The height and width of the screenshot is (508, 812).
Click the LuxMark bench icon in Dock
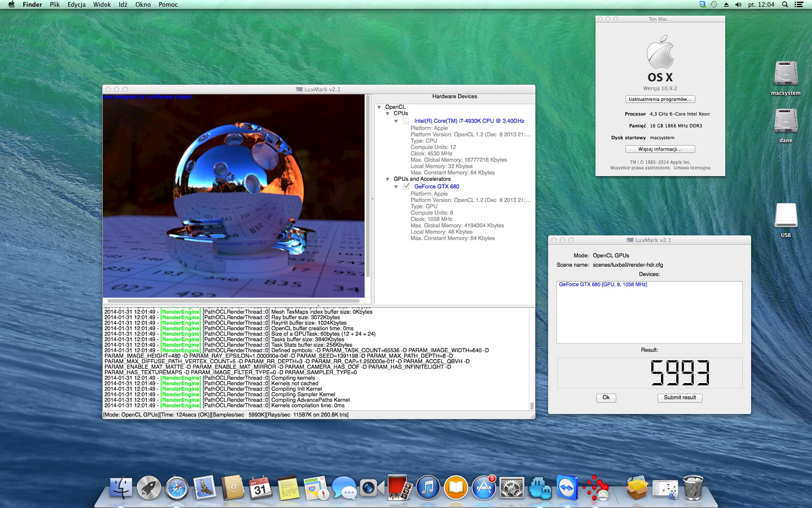coord(595,488)
